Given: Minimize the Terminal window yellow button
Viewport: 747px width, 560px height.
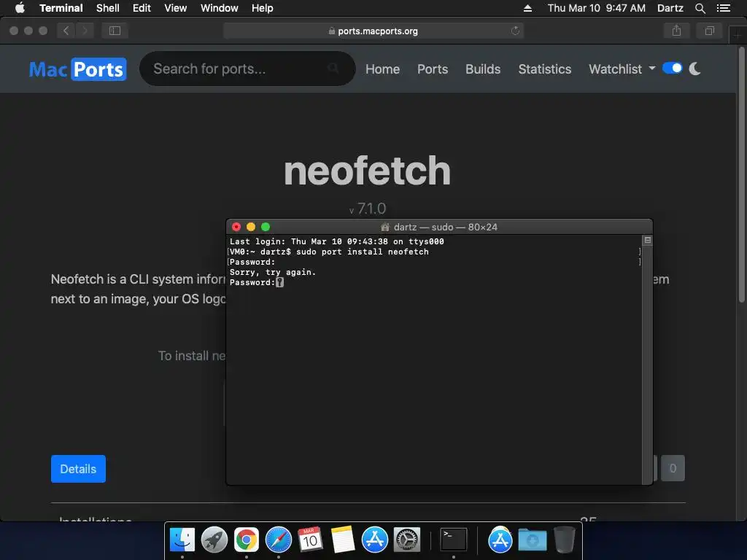Looking at the screenshot, I should [x=251, y=227].
